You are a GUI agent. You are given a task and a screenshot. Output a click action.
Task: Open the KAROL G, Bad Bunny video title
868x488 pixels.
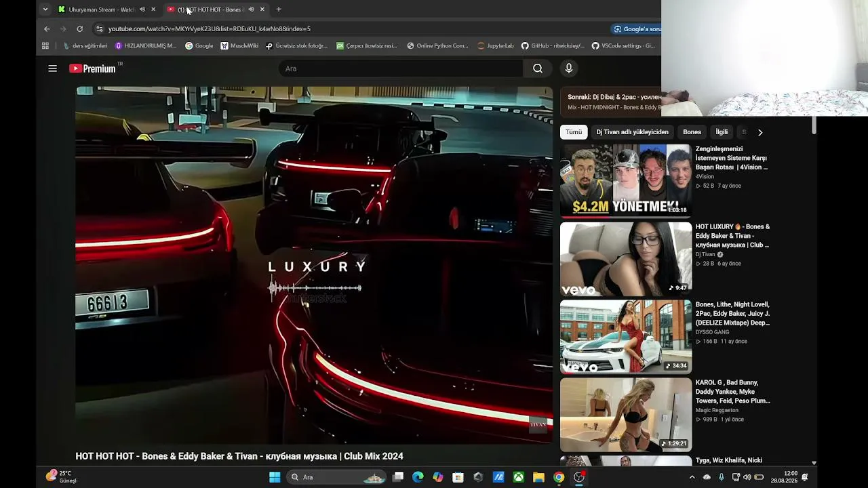(x=732, y=392)
